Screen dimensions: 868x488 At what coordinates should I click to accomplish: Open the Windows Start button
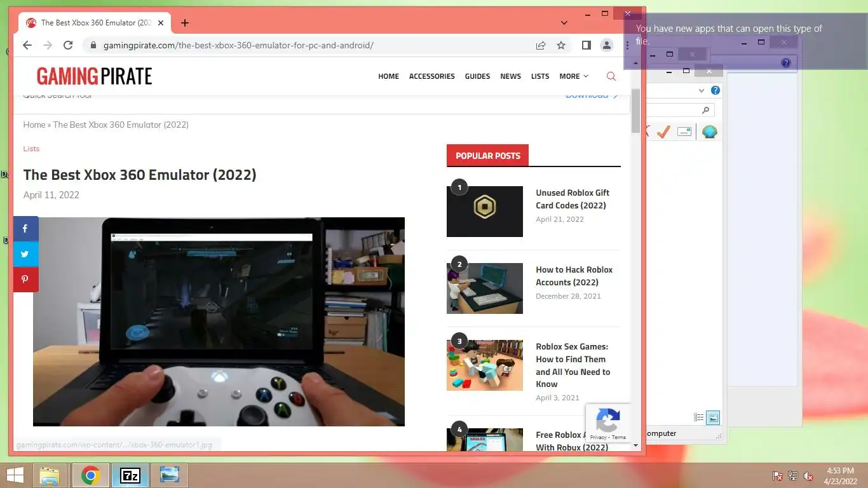click(15, 475)
